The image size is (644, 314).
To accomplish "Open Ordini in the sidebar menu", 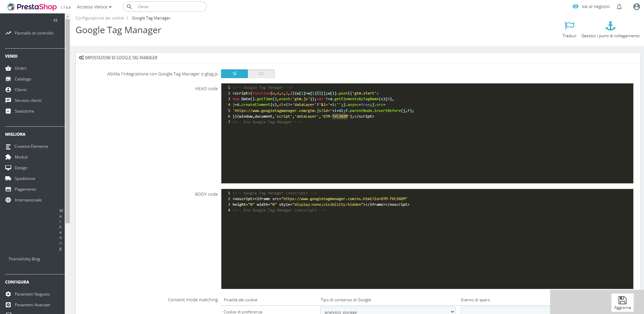I will tap(20, 68).
